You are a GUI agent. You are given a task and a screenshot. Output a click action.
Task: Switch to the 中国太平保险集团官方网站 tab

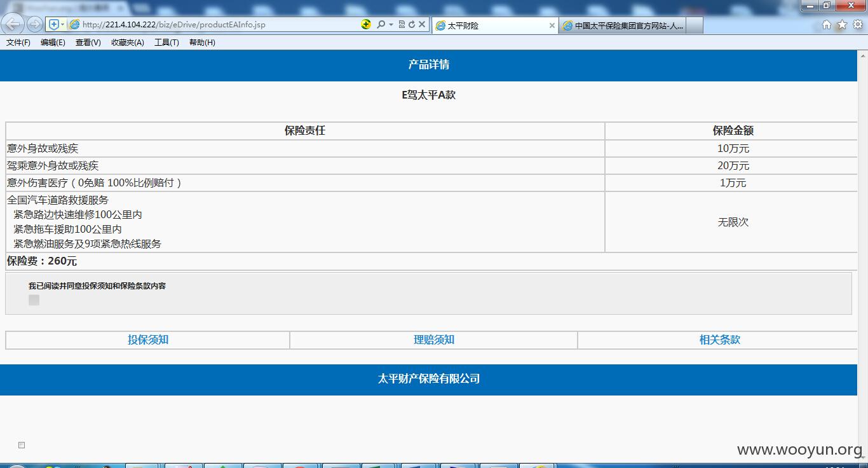[623, 25]
